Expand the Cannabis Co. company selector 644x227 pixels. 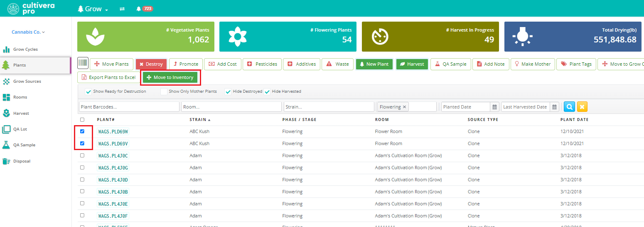[28, 32]
